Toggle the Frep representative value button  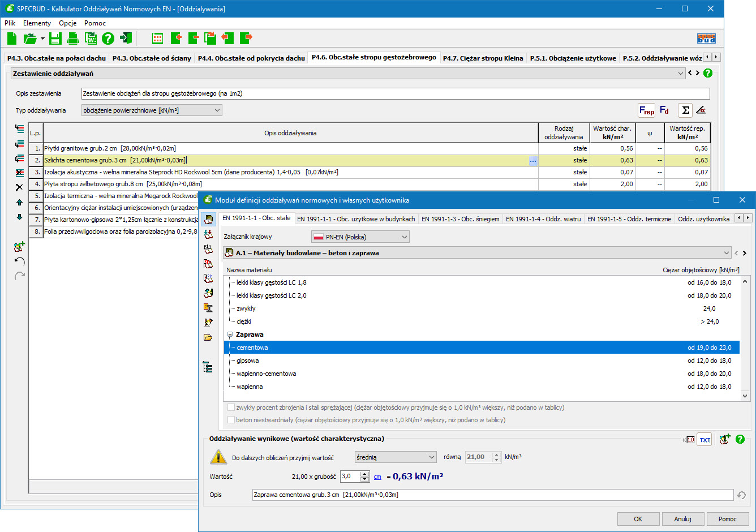[x=646, y=110]
